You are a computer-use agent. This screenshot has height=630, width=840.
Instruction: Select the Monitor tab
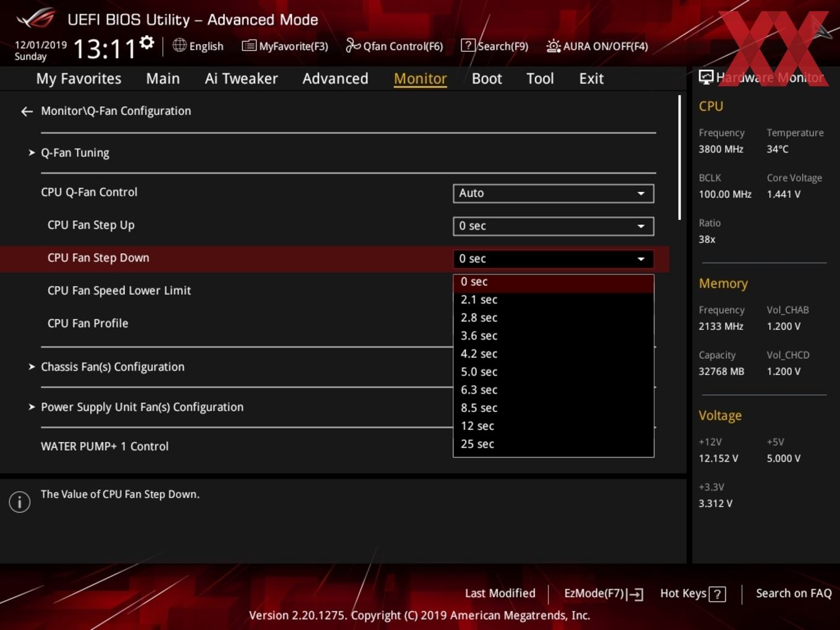coord(421,78)
